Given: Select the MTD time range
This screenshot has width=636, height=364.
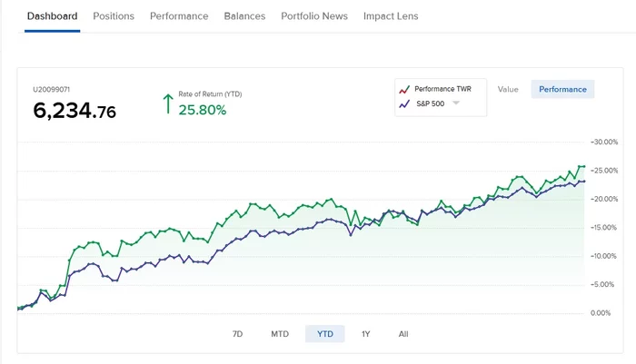Looking at the screenshot, I should tap(280, 334).
